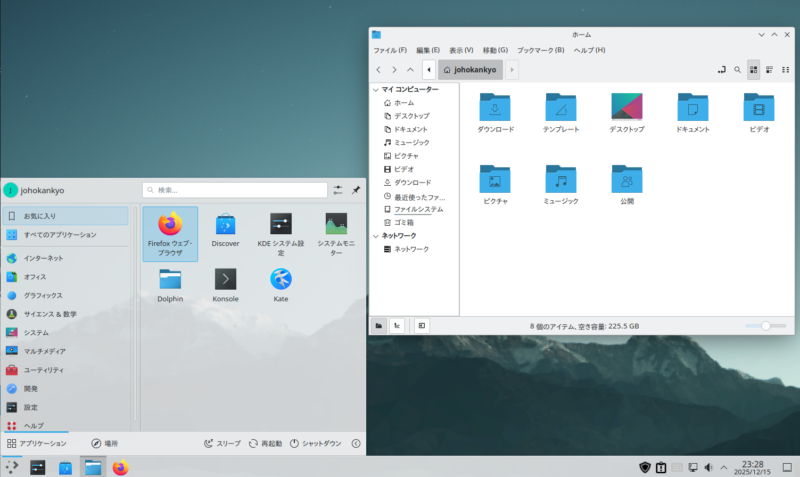Click the search icon in file manager toolbar
Viewport: 800px width, 477px height.
coord(737,70)
